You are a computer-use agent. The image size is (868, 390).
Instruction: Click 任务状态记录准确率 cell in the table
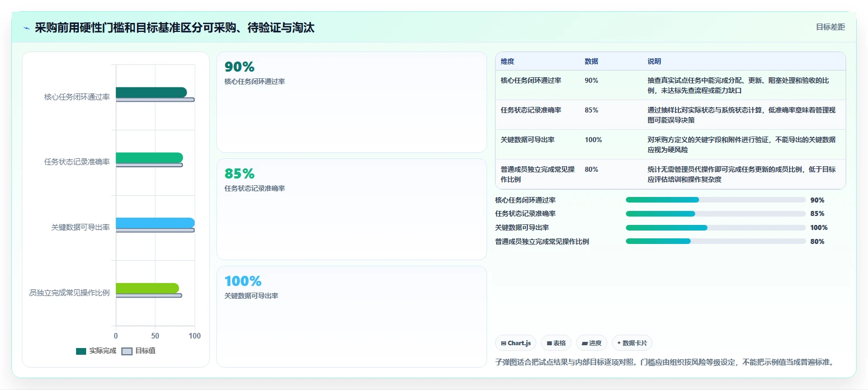pyautogui.click(x=531, y=110)
